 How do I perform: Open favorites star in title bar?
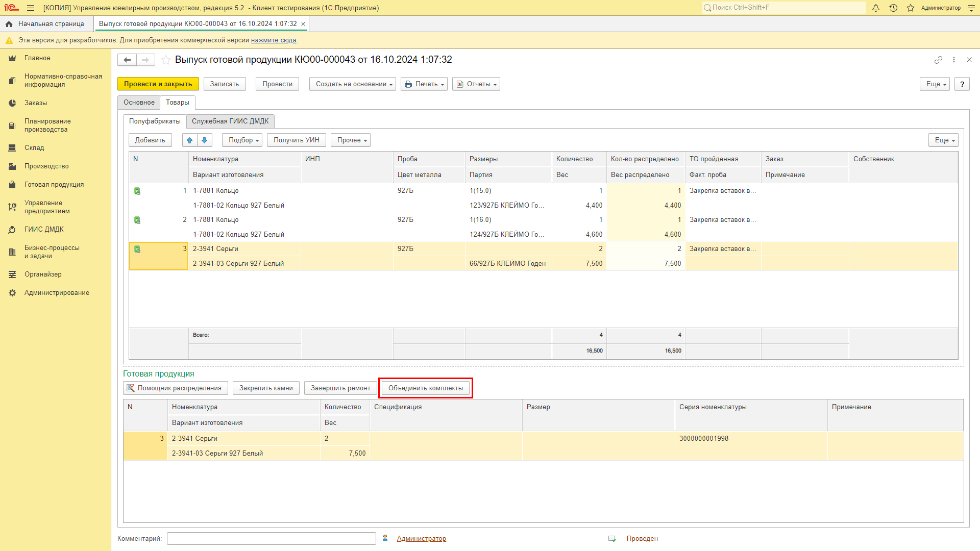[911, 8]
